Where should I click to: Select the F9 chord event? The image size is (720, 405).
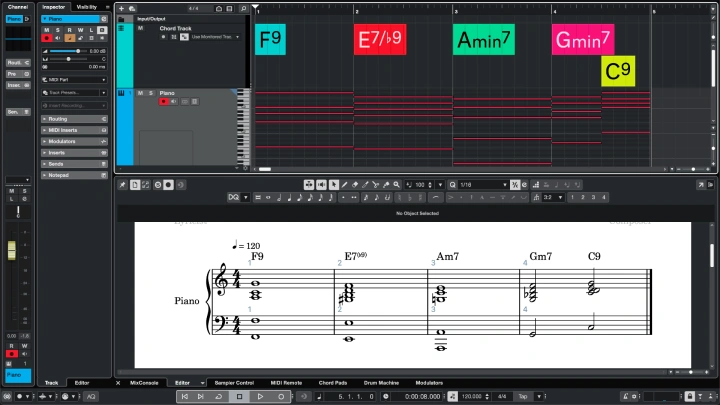pyautogui.click(x=270, y=39)
